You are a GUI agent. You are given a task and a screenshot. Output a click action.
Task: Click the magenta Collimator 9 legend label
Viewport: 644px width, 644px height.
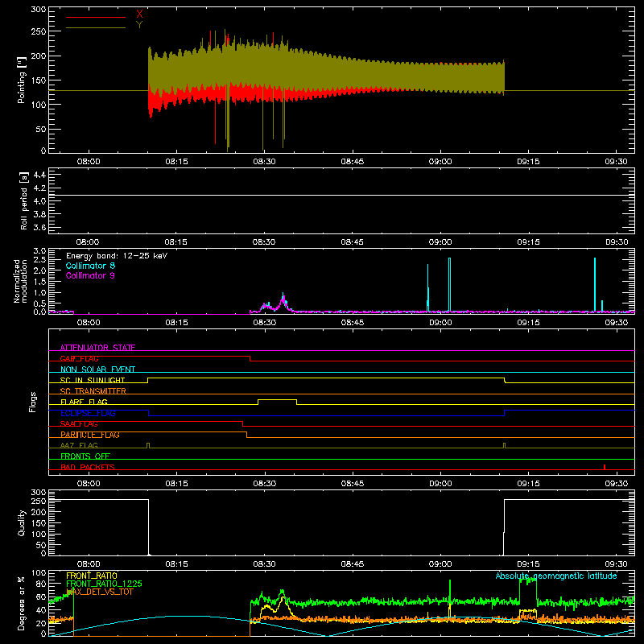point(90,275)
